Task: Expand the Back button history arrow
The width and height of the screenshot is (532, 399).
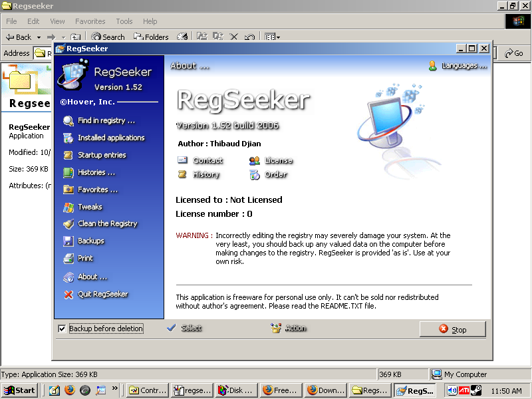Action: (39, 37)
